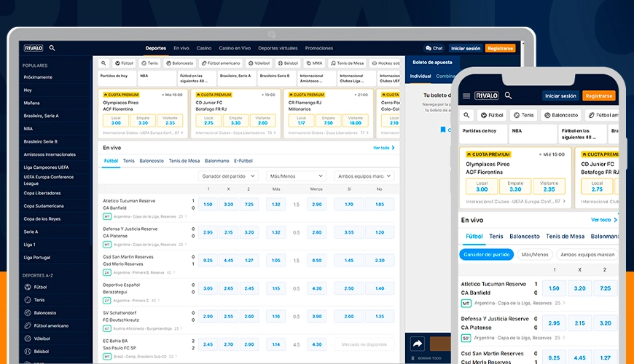The image size is (634, 364).
Task: Tap the Baloncesto chip on the phone
Action: [561, 115]
